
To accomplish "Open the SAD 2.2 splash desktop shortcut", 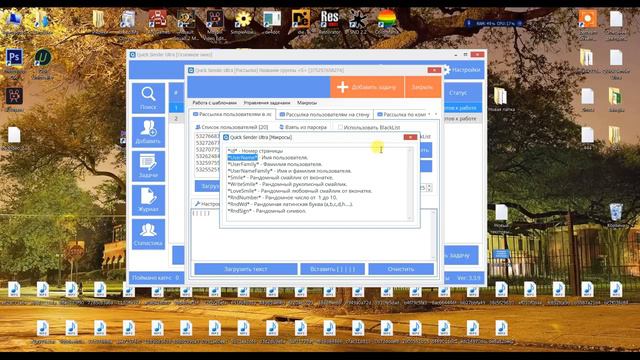I will [x=358, y=20].
